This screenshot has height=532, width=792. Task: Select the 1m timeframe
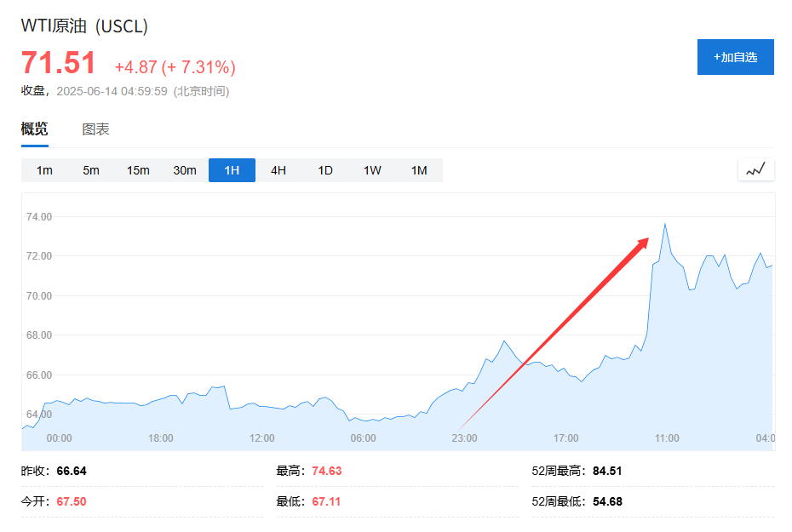coord(43,169)
